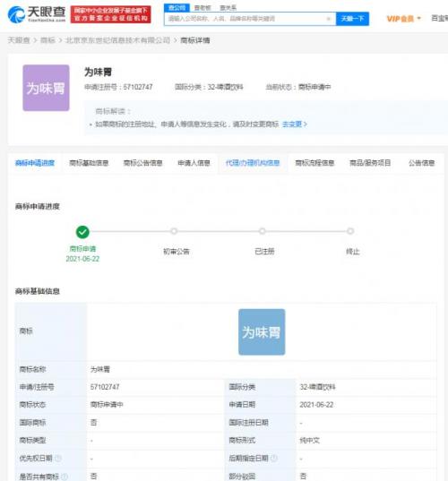Screen dimensions: 448x481
Task: Clear the search box with X icon
Action: tap(328, 19)
